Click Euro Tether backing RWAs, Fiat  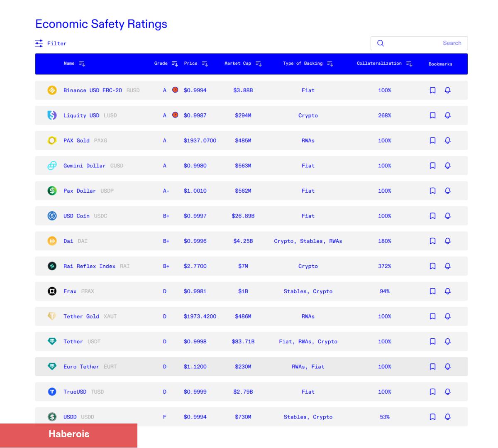click(x=308, y=367)
